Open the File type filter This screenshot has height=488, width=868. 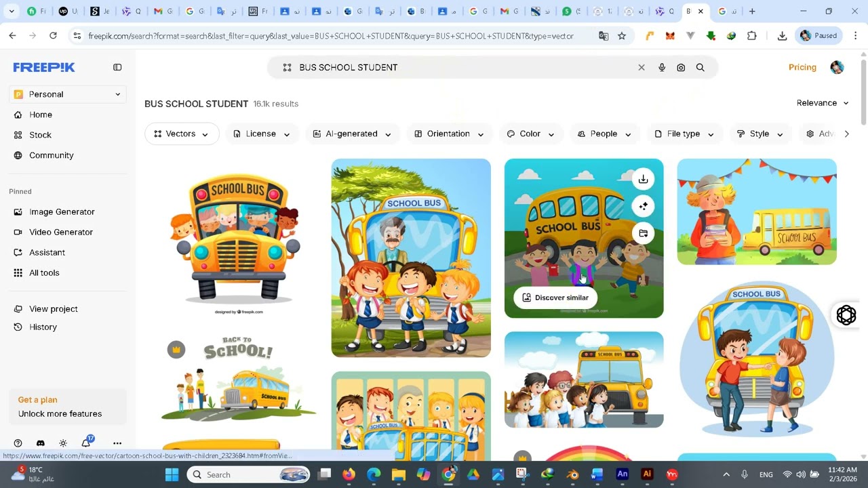[x=684, y=134]
